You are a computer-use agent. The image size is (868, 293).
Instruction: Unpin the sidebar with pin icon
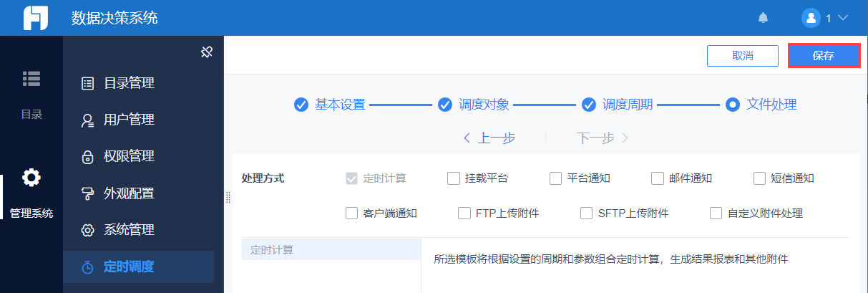tap(207, 52)
